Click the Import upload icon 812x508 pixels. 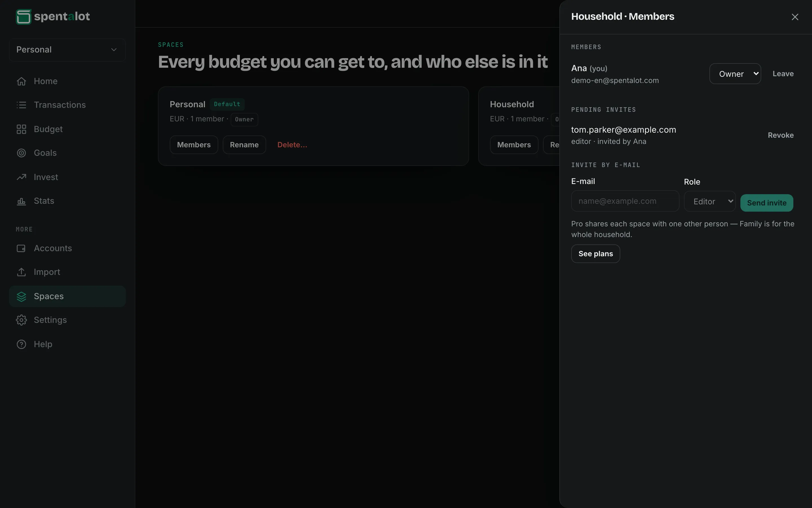21,272
